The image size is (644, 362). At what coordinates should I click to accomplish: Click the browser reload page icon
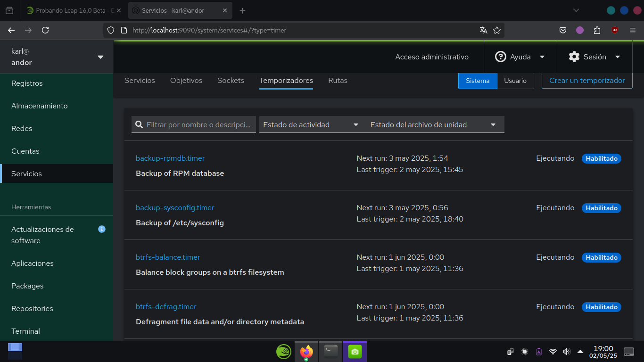coord(45,30)
